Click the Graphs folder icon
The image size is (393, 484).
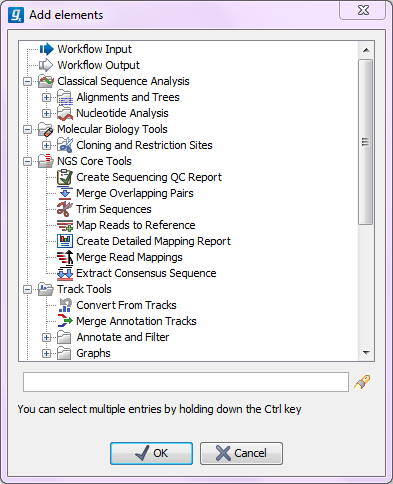(x=64, y=353)
